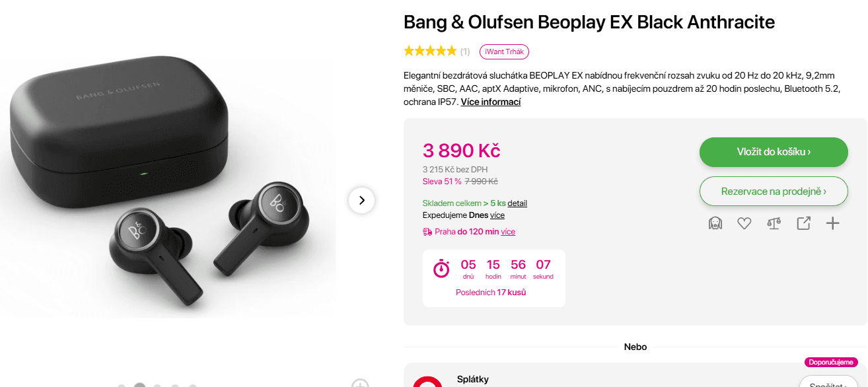The height and width of the screenshot is (387, 868).
Task: Show next product image with right arrow
Action: pyautogui.click(x=361, y=200)
